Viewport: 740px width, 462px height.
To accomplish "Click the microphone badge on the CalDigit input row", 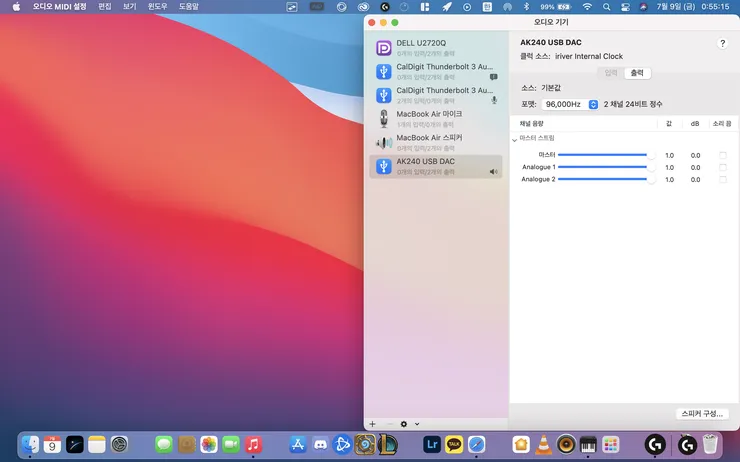I will coord(494,101).
